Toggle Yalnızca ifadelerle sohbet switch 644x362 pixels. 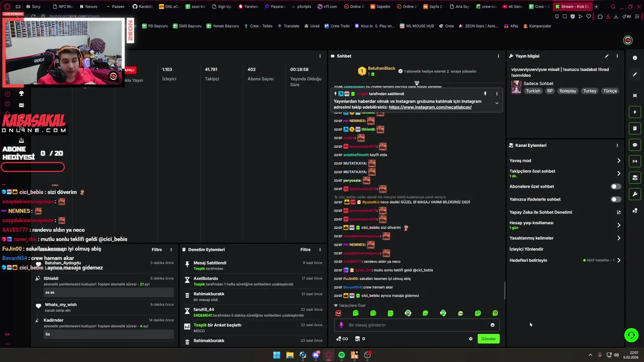point(616,200)
